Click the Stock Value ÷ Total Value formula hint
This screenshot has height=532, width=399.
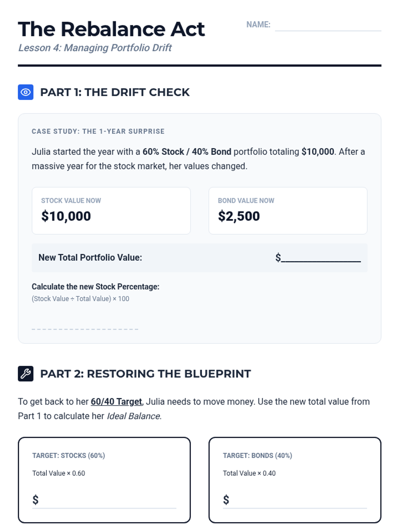point(80,299)
